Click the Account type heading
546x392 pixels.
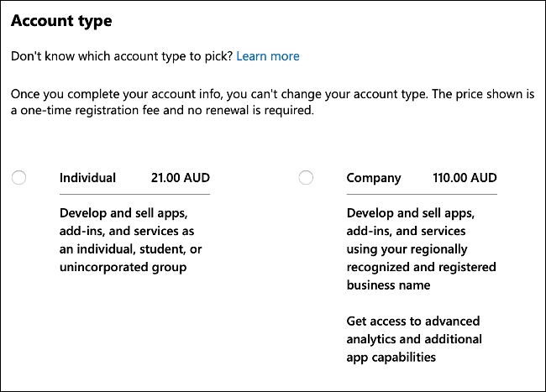61,20
